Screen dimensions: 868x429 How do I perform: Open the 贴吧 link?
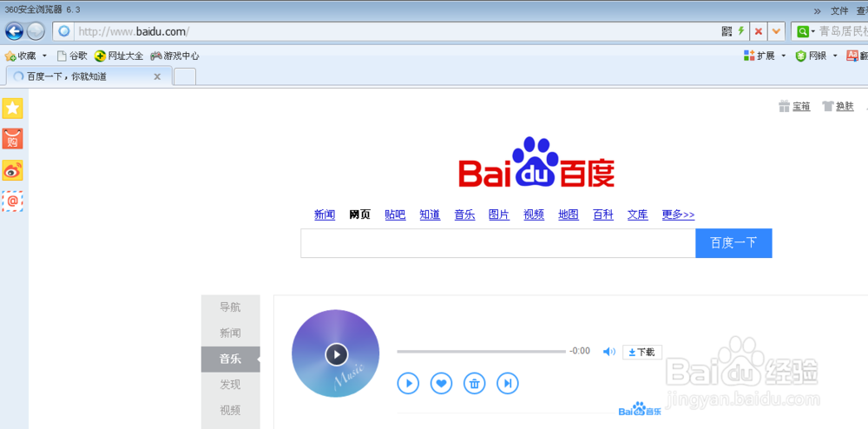[x=395, y=214]
